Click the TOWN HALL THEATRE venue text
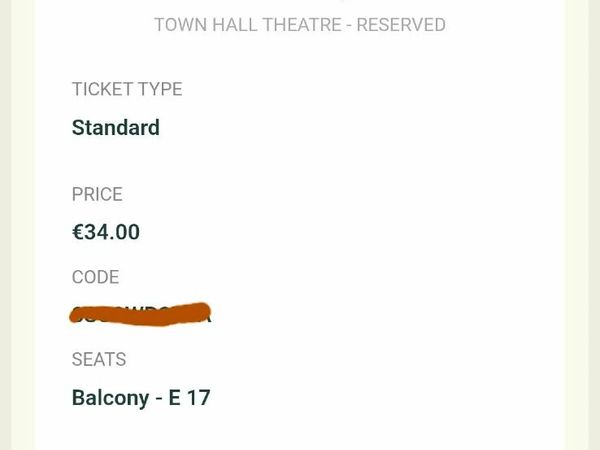Viewport: 600px width, 450px height. 247,25
